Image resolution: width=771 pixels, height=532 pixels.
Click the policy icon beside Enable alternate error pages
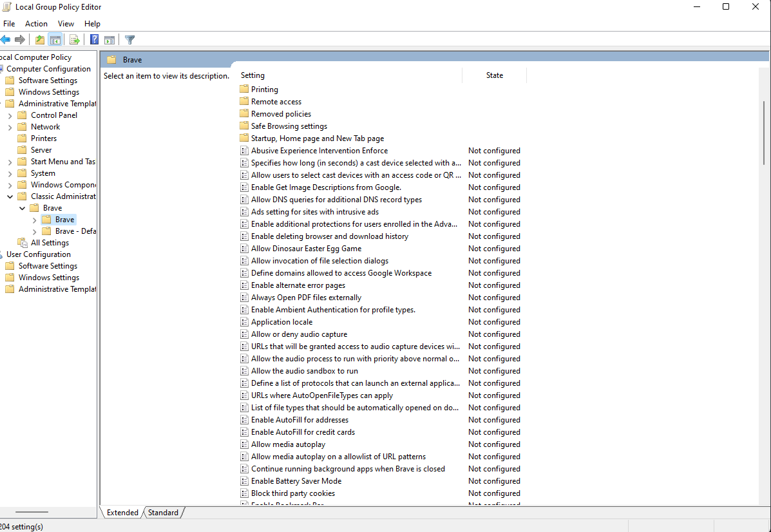click(244, 285)
